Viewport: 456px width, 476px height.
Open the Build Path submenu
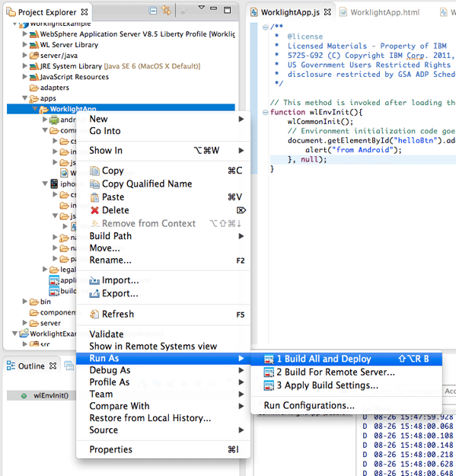click(x=163, y=236)
